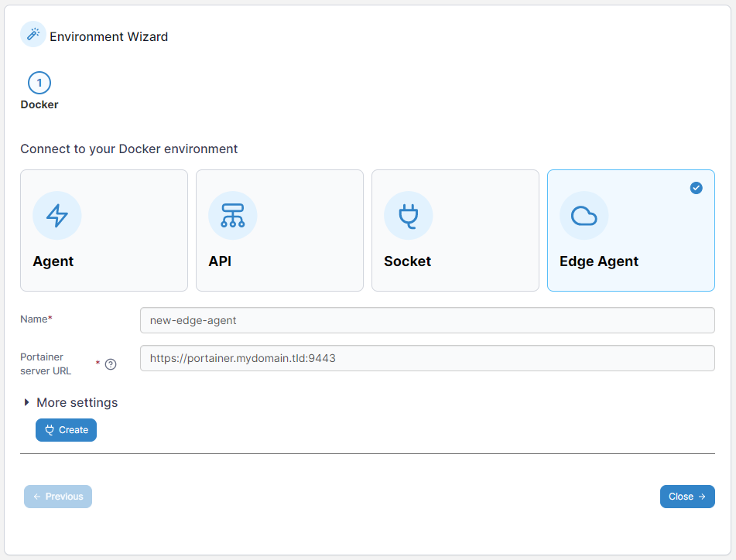Screen dimensions: 736x560
Task: Click the Previous button
Action: point(58,497)
